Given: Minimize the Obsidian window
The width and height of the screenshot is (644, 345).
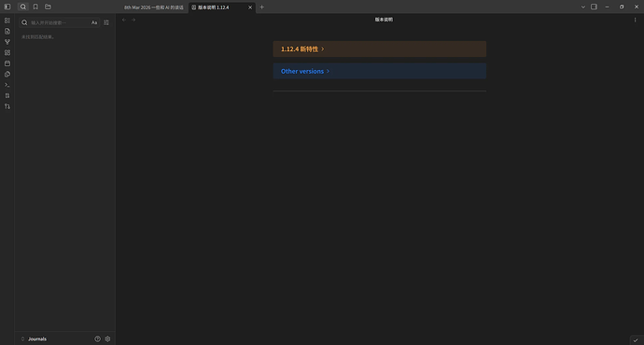Looking at the screenshot, I should [607, 7].
